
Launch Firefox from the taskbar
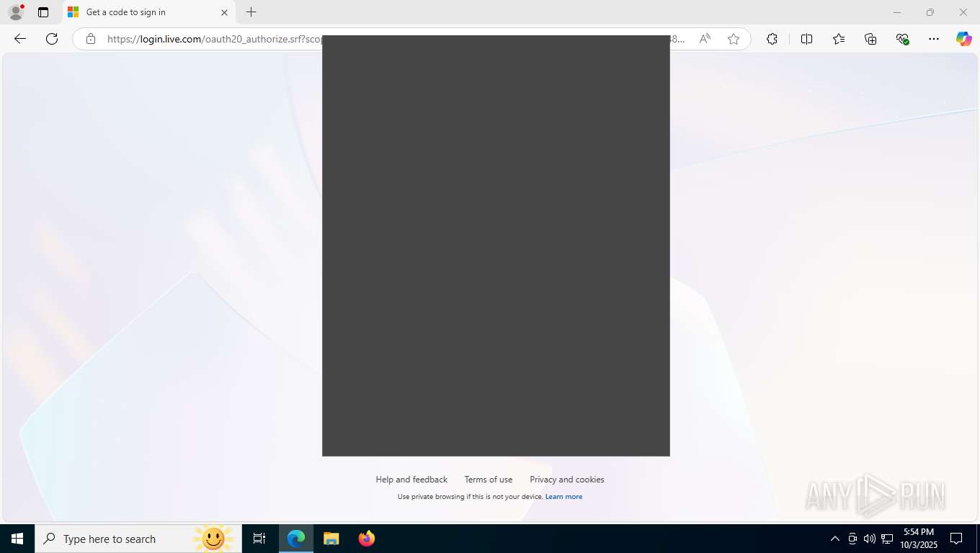click(x=367, y=539)
